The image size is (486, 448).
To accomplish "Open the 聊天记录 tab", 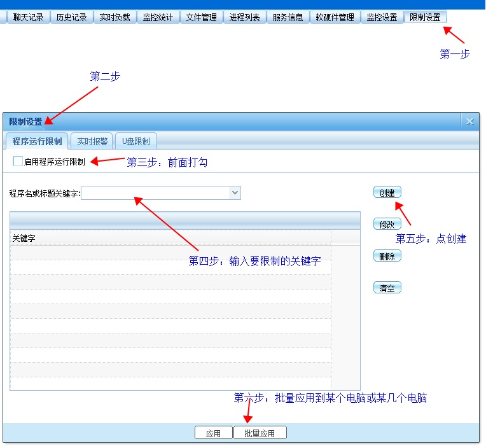I will point(28,17).
